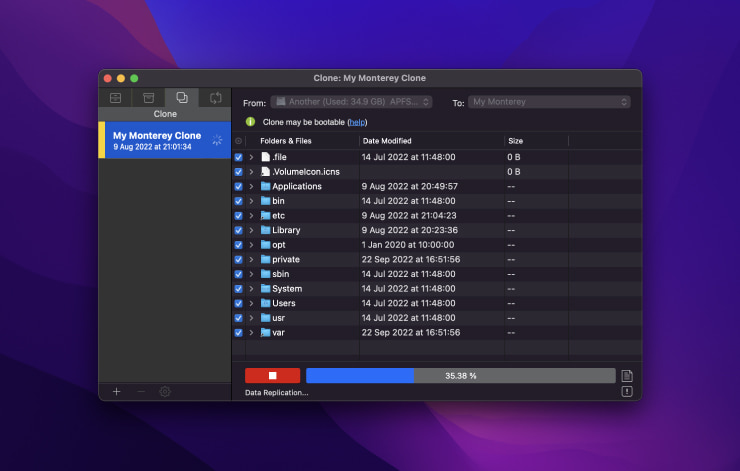Expand the Users folder chevron
The width and height of the screenshot is (740, 471).
pos(251,303)
